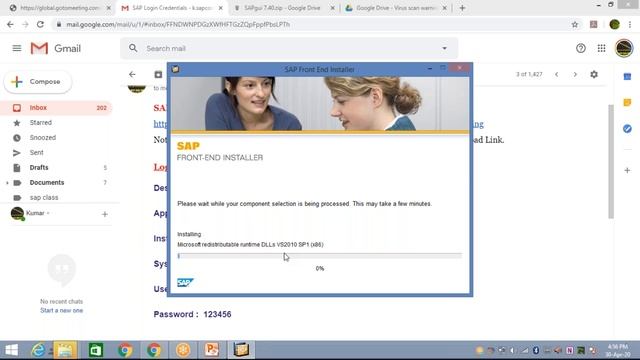The width and height of the screenshot is (640, 360).
Task: Open Google Calendar side panel icon
Action: (x=627, y=76)
